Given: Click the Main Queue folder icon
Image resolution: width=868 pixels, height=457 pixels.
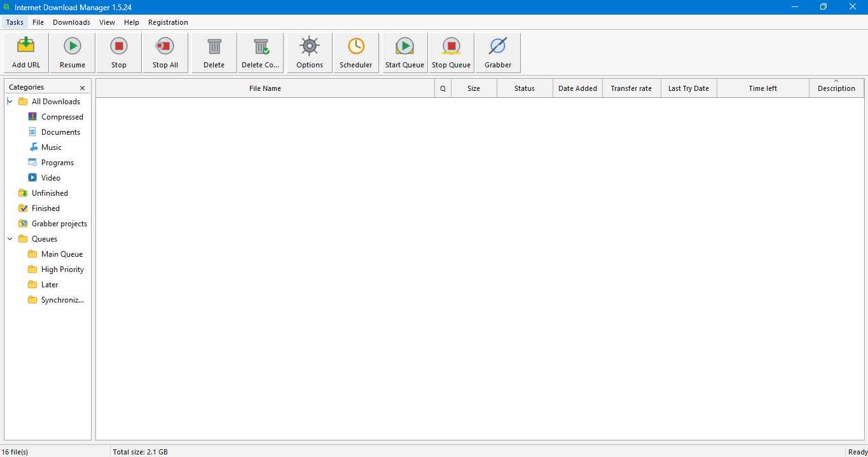Looking at the screenshot, I should (32, 254).
